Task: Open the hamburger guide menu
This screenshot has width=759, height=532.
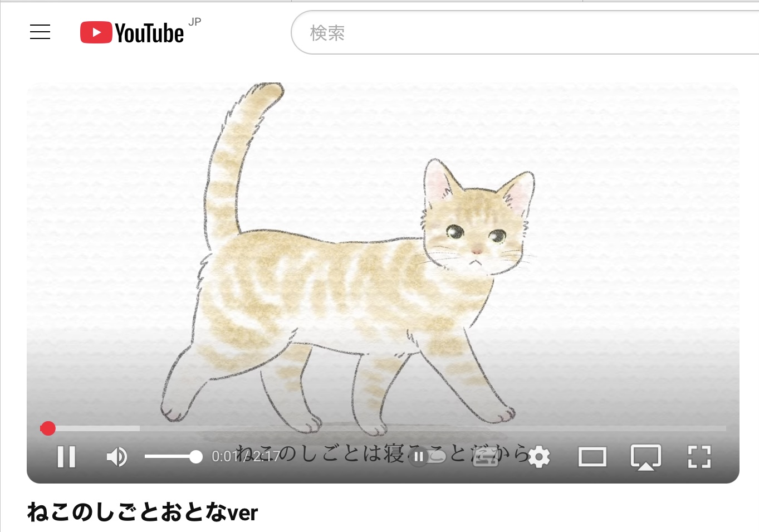Action: point(40,32)
